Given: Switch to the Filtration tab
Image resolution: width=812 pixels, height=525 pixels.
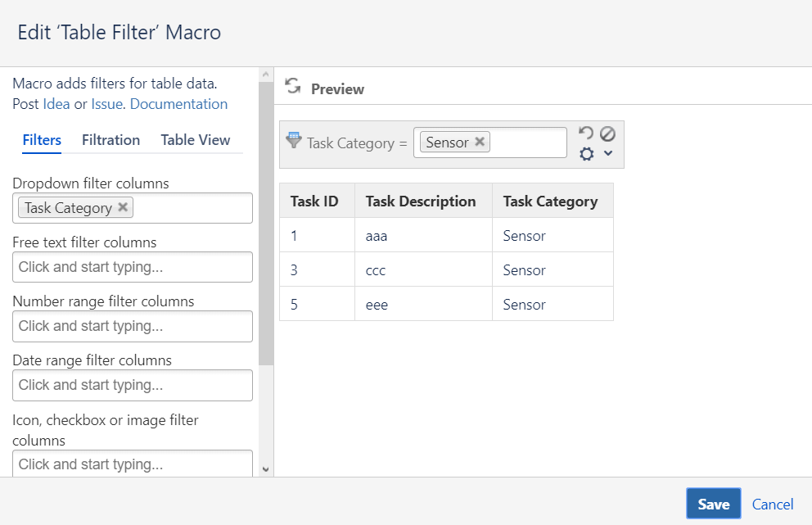Looking at the screenshot, I should point(111,140).
